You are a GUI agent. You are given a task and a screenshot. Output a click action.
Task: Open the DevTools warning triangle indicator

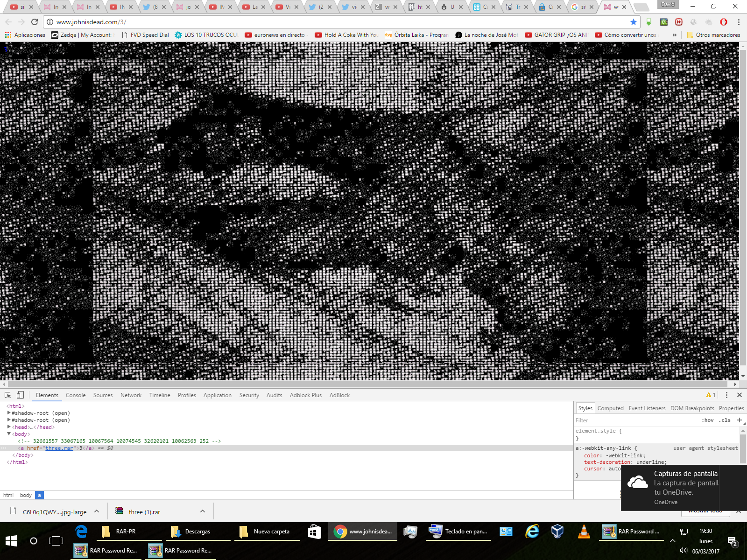point(711,395)
